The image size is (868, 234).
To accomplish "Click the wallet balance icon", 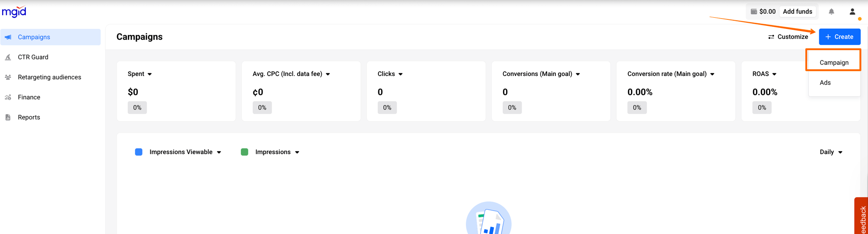I will [x=754, y=12].
